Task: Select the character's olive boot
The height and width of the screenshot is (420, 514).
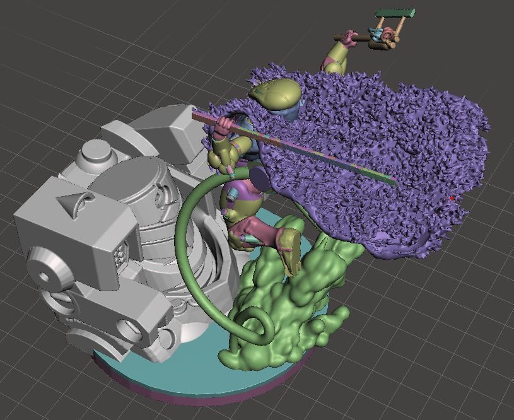Action: [291, 251]
